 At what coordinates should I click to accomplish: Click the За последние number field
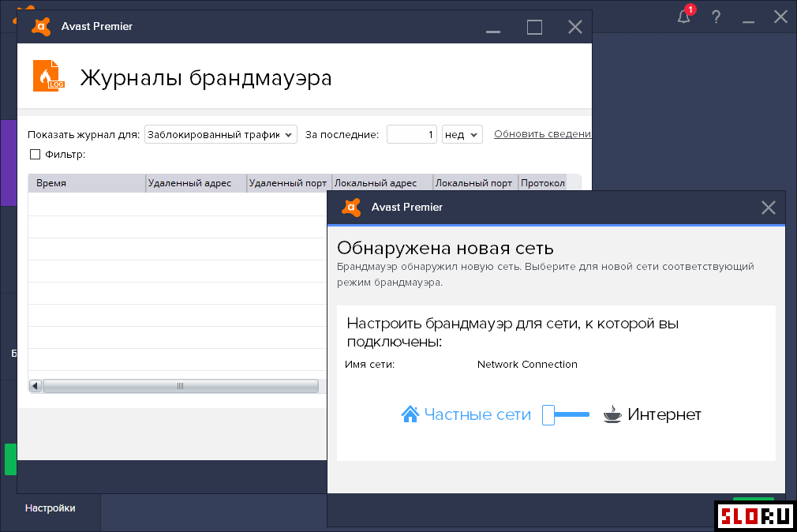click(412, 135)
